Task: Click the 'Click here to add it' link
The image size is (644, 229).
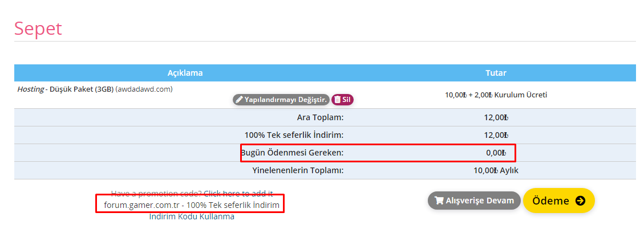Action: click(238, 193)
